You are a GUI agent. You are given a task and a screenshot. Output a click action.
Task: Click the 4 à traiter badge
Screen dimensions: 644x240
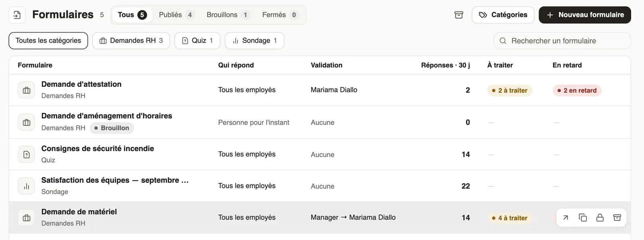pyautogui.click(x=510, y=218)
